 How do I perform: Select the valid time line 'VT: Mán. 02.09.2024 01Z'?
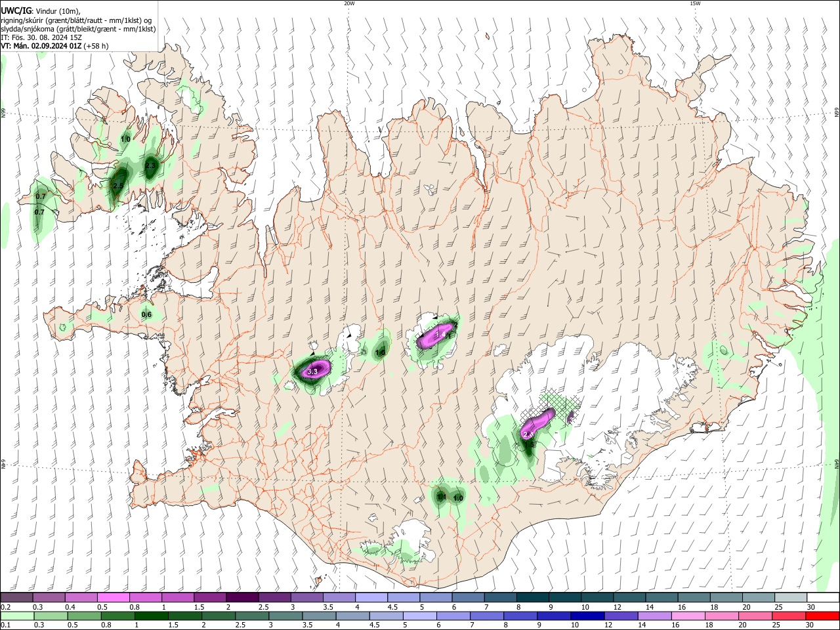(41, 46)
